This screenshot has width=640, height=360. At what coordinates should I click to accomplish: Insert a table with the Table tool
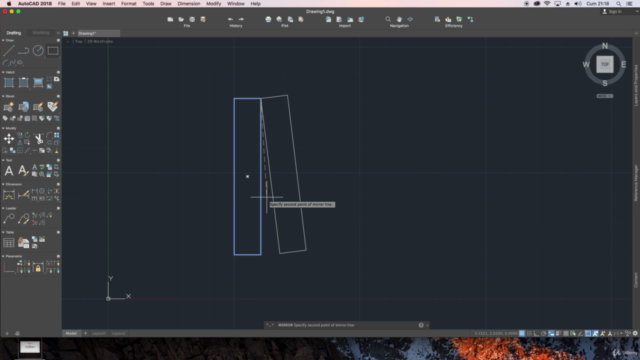tap(9, 243)
